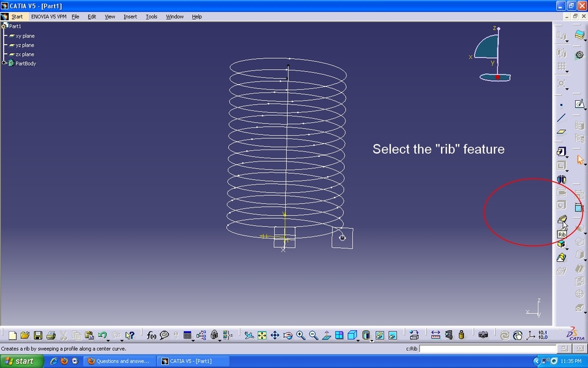Open the Sketcher tool
Screen dimensions: 588x368
click(580, 103)
